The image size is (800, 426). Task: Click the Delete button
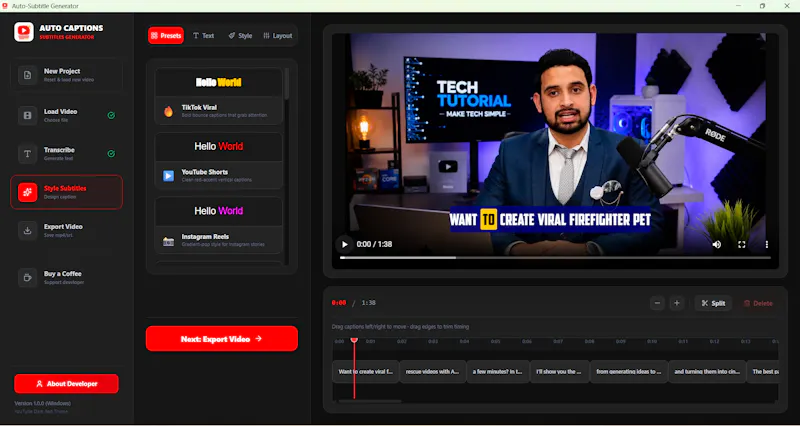click(758, 303)
